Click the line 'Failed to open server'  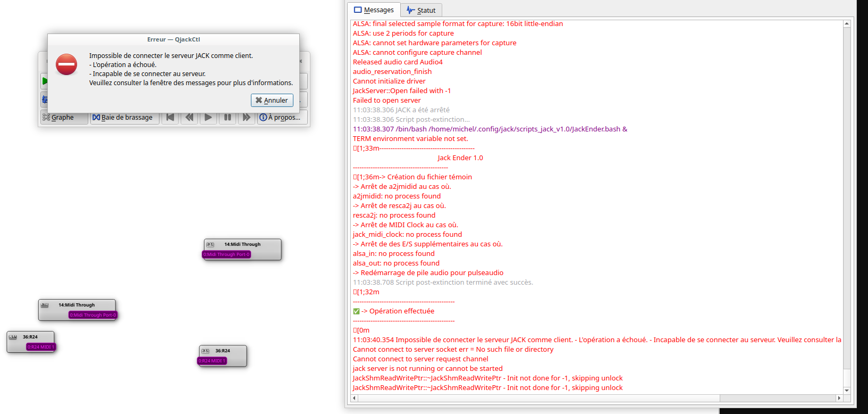coord(387,101)
